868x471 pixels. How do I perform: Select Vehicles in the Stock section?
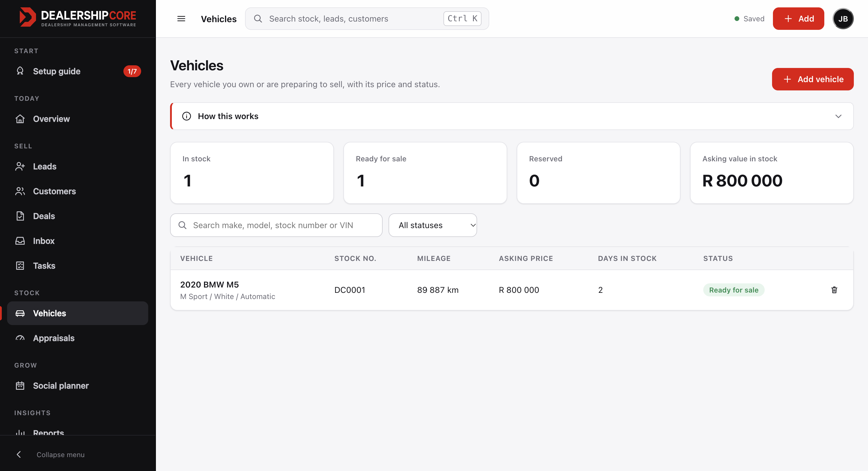[78, 313]
